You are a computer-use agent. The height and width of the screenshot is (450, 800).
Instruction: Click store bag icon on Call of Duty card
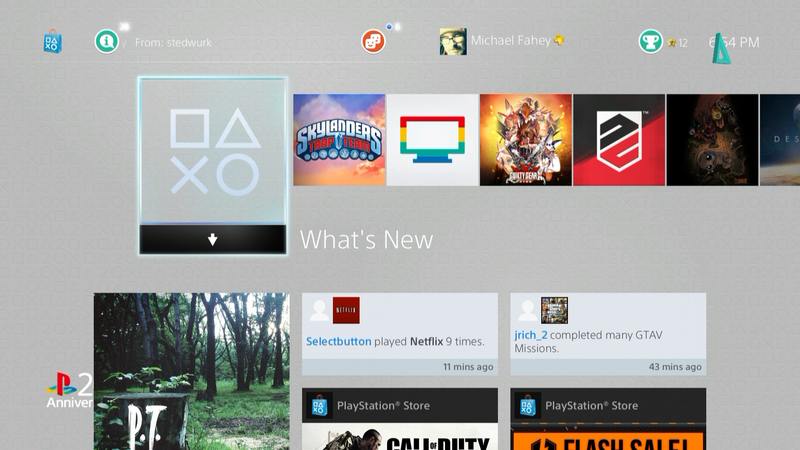click(x=319, y=406)
